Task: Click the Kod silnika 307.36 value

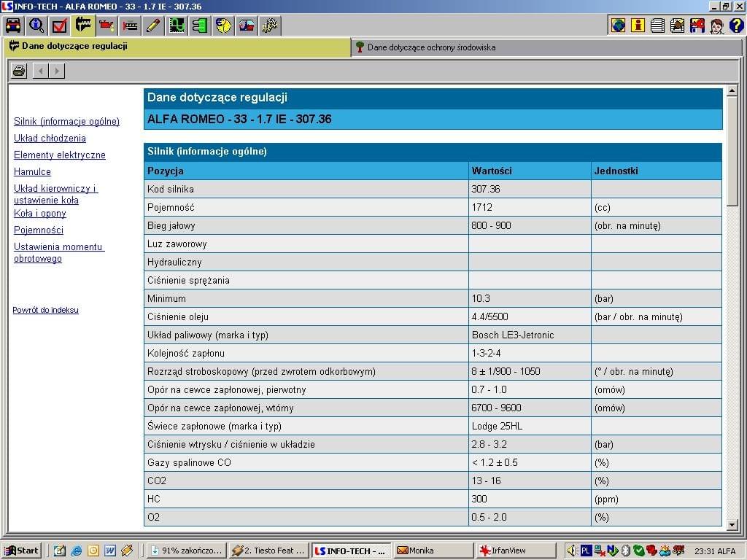Action: pos(530,189)
